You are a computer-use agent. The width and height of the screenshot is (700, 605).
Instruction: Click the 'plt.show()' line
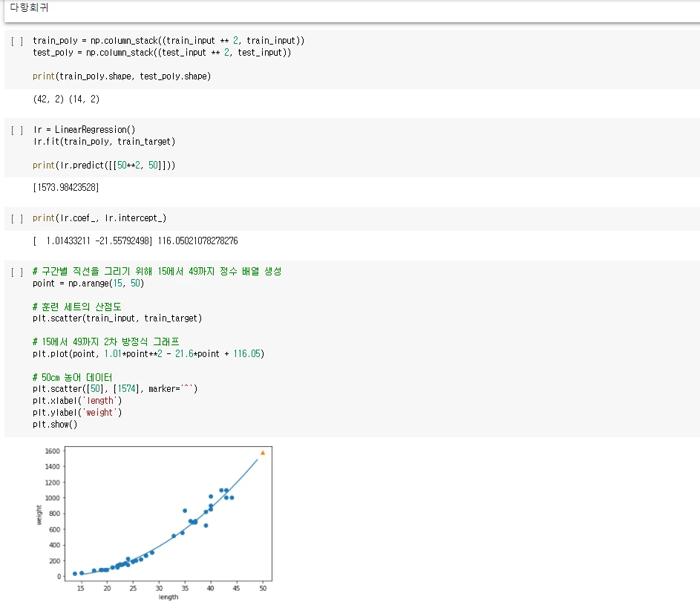[55, 425]
